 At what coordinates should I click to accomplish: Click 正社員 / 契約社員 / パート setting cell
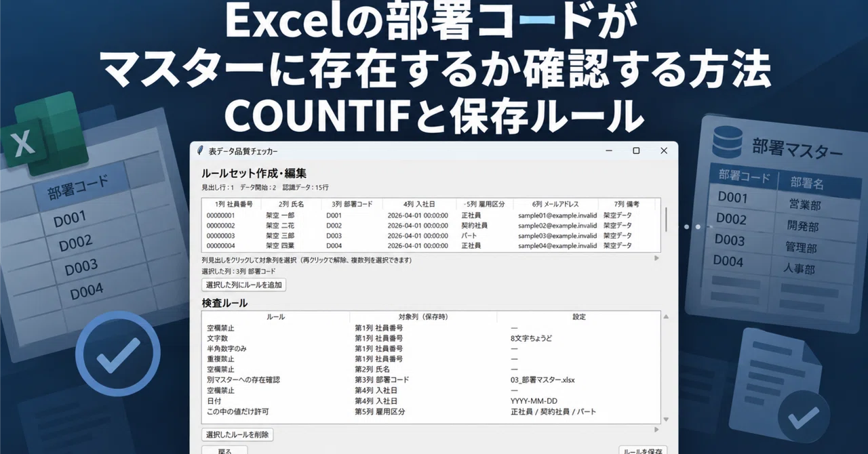pyautogui.click(x=553, y=411)
